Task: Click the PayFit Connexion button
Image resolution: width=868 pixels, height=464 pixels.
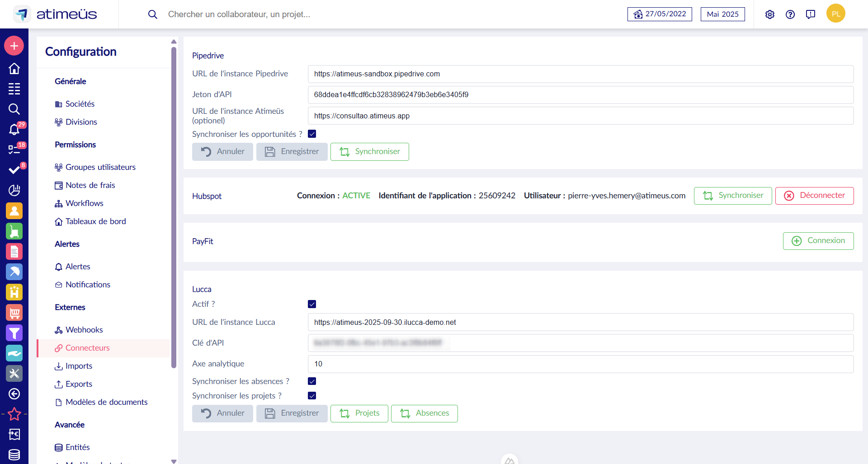Action: (818, 241)
